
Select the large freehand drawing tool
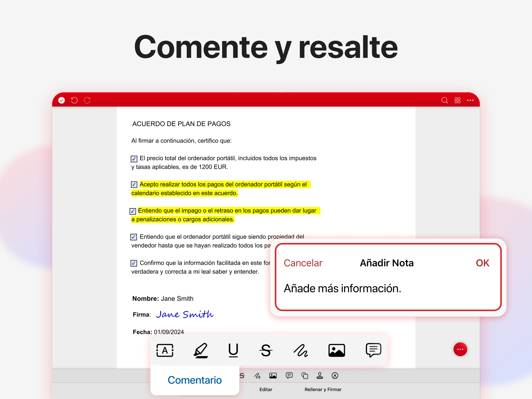pos(300,350)
